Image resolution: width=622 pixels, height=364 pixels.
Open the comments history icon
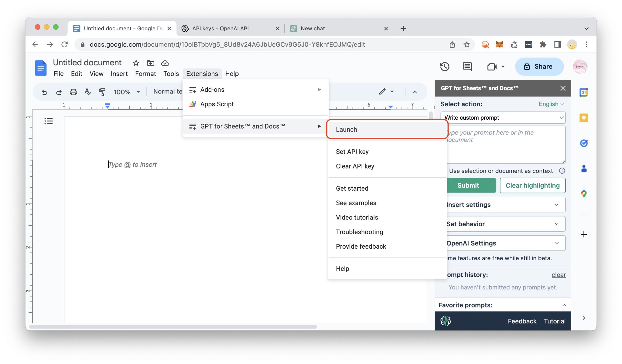[467, 67]
